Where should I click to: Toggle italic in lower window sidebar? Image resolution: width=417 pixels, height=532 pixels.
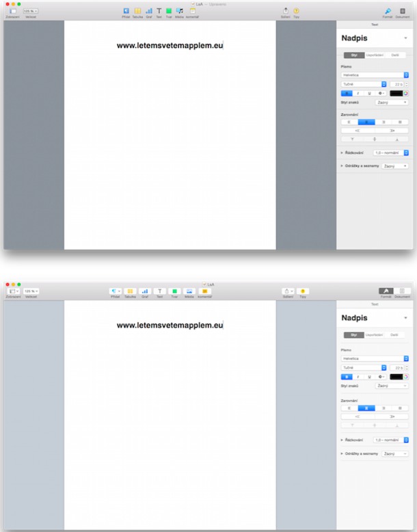(358, 377)
